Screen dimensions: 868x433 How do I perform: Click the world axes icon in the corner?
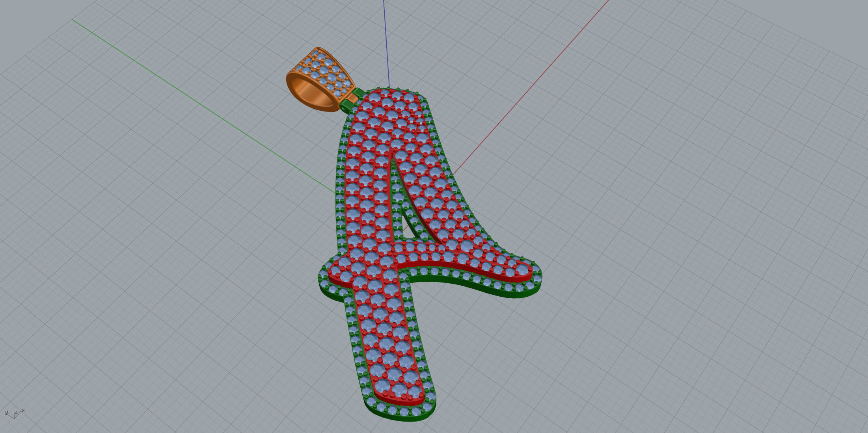(15, 413)
